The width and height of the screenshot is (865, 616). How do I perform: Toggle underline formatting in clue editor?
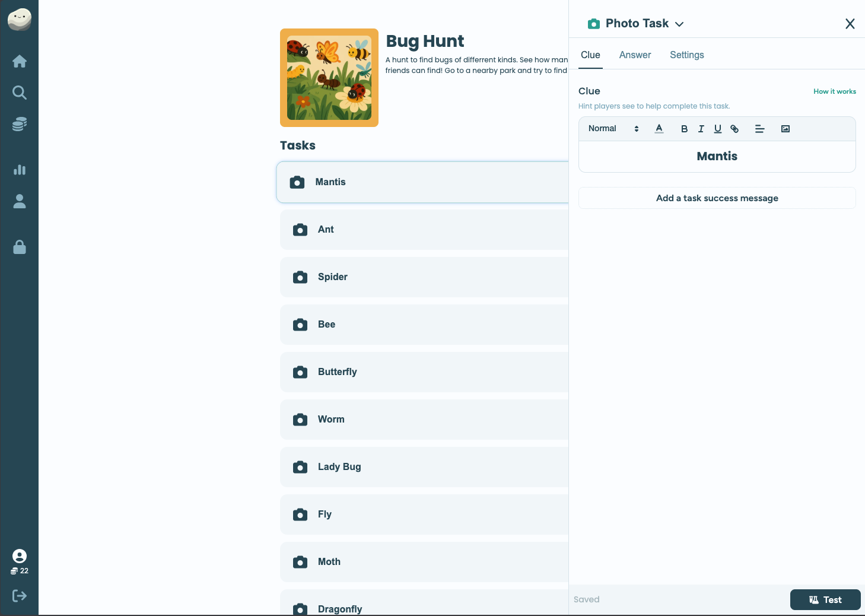[717, 129]
